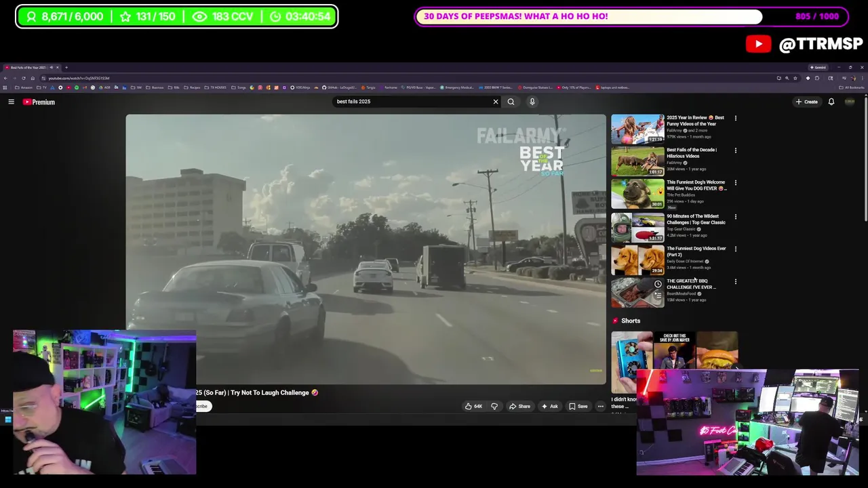Open the browser three-dot menu

point(862,78)
